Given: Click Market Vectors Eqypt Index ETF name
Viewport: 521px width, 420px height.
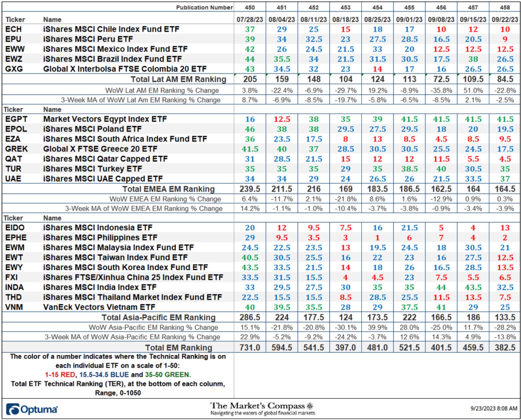Looking at the screenshot, I should pos(105,119).
